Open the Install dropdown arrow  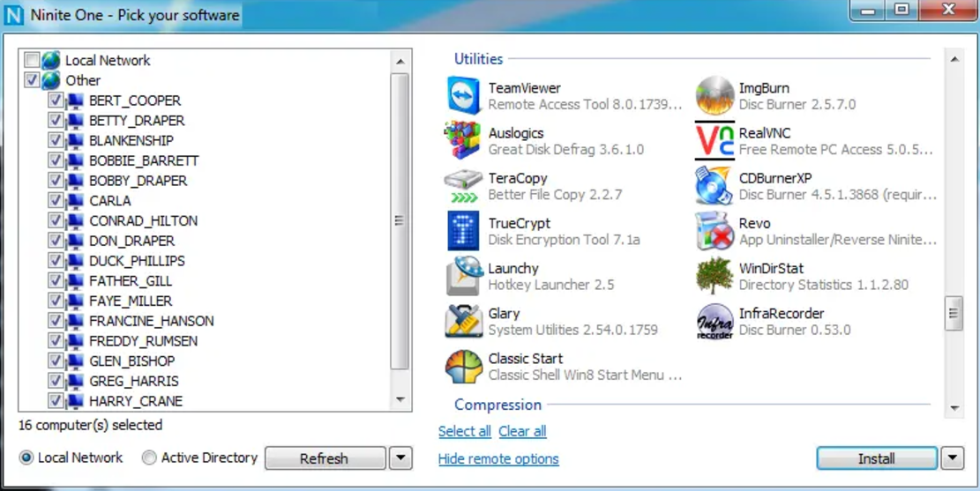click(952, 458)
